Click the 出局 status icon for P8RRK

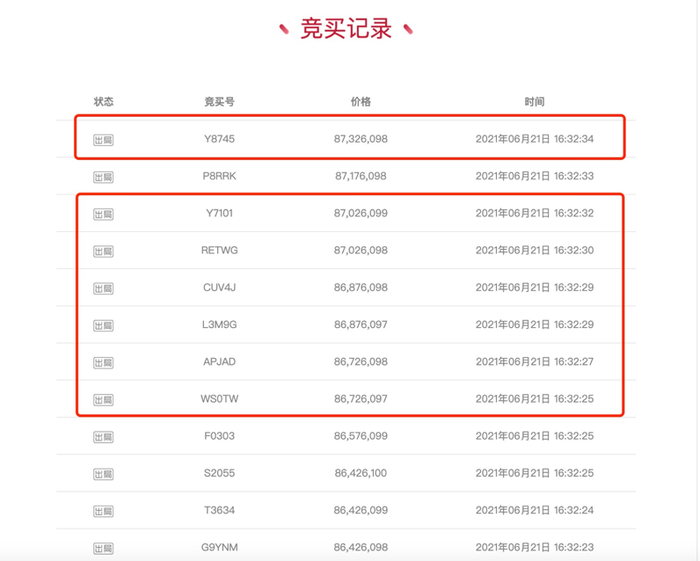103,177
